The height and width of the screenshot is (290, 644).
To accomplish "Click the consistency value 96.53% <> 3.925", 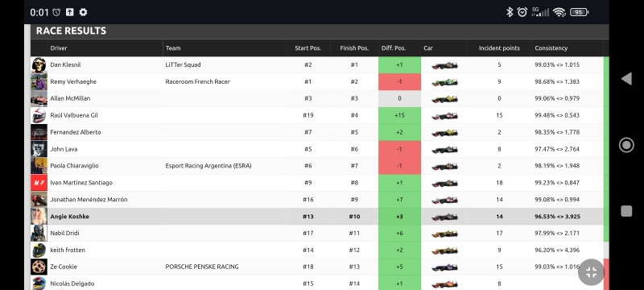I will click(557, 217).
